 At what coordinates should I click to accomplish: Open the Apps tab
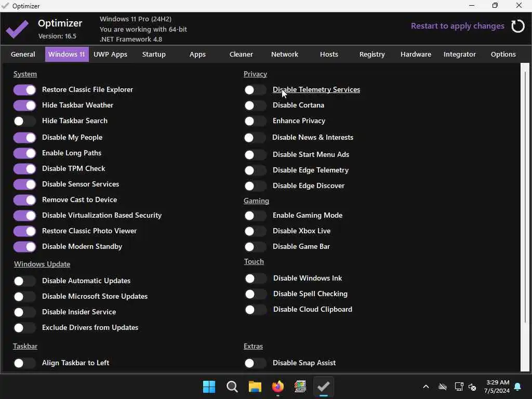click(x=197, y=54)
